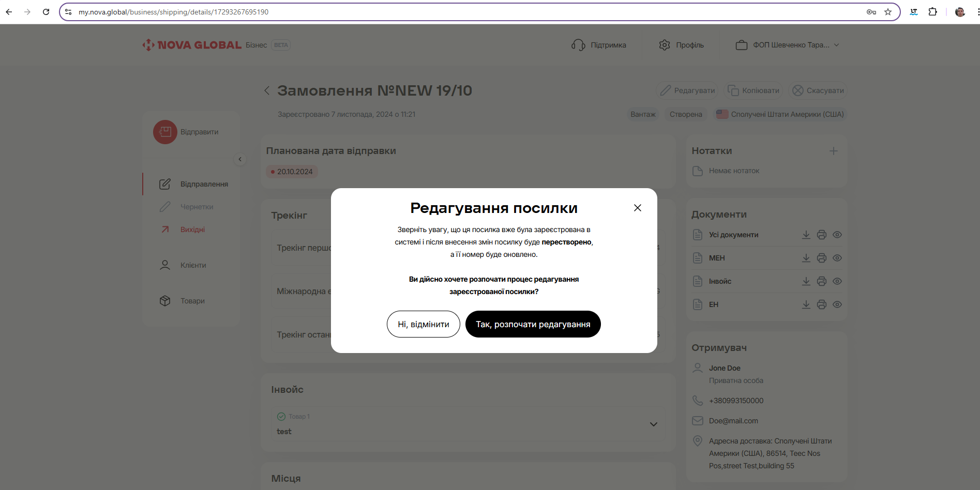This screenshot has width=980, height=490.
Task: Print the МЕН document
Action: [x=821, y=258]
